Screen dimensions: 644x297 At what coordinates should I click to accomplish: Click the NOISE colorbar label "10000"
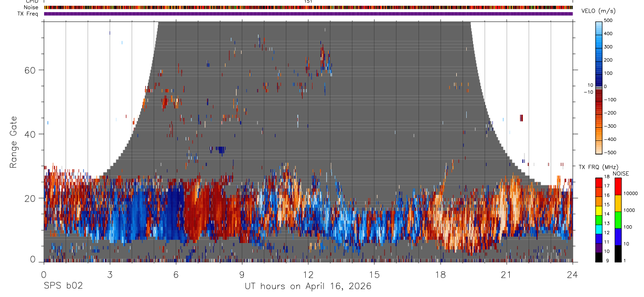coord(630,194)
